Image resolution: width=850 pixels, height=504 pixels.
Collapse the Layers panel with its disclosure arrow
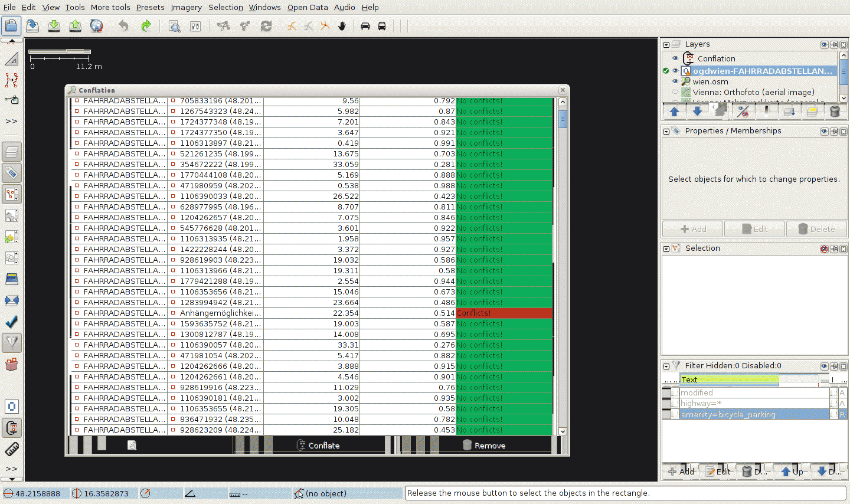point(666,44)
